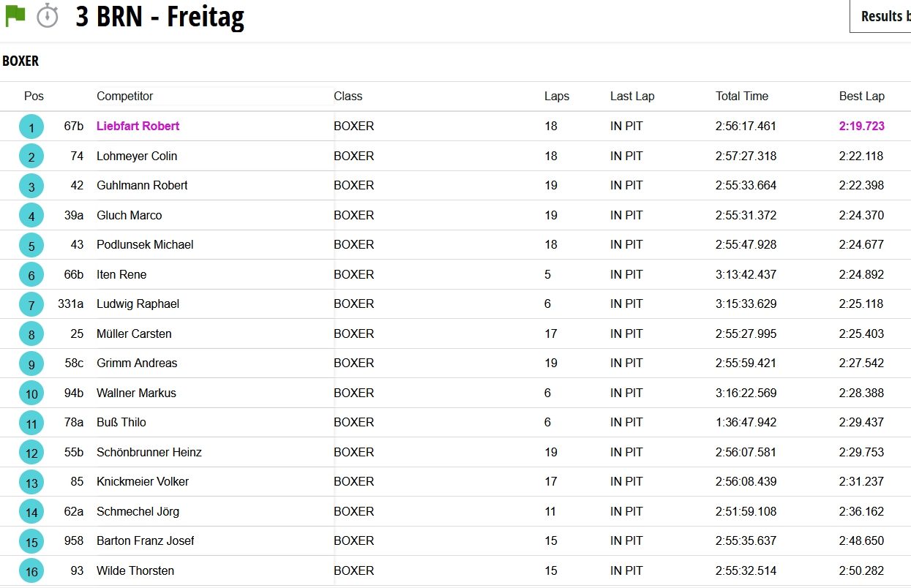Screen dimensions: 911x588
Task: Select competitor Barton Franz Josef
Action: click(x=145, y=540)
